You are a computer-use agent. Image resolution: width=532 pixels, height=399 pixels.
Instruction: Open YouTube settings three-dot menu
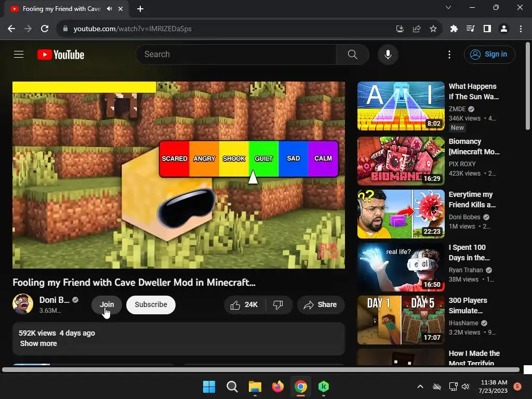click(449, 54)
